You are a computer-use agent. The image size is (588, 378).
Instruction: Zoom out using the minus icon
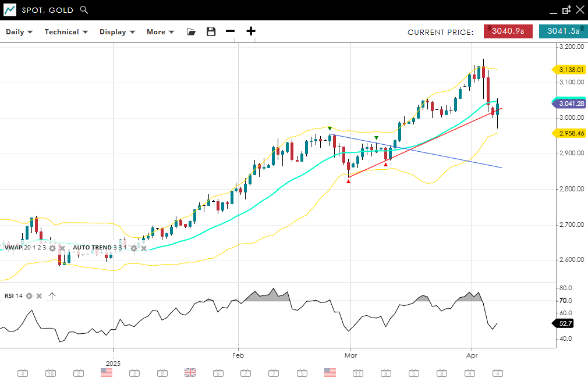[x=231, y=31]
